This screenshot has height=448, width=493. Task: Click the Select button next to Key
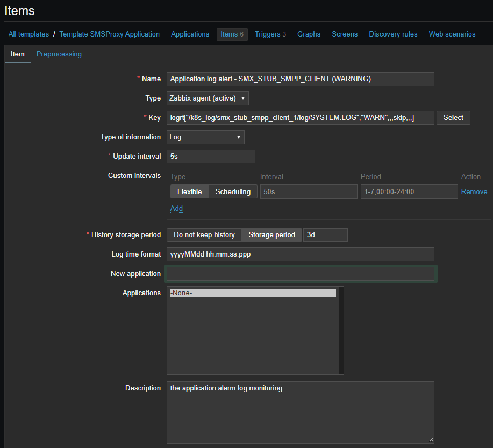click(453, 118)
